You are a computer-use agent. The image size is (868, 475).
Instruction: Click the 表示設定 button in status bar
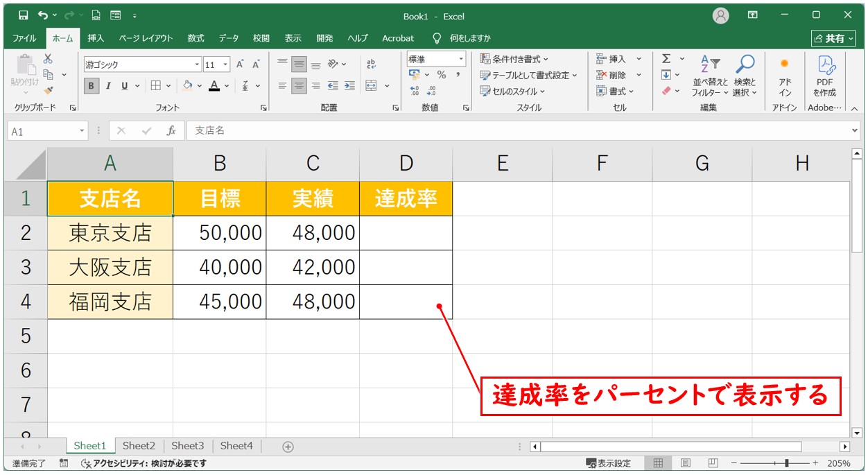coord(609,463)
